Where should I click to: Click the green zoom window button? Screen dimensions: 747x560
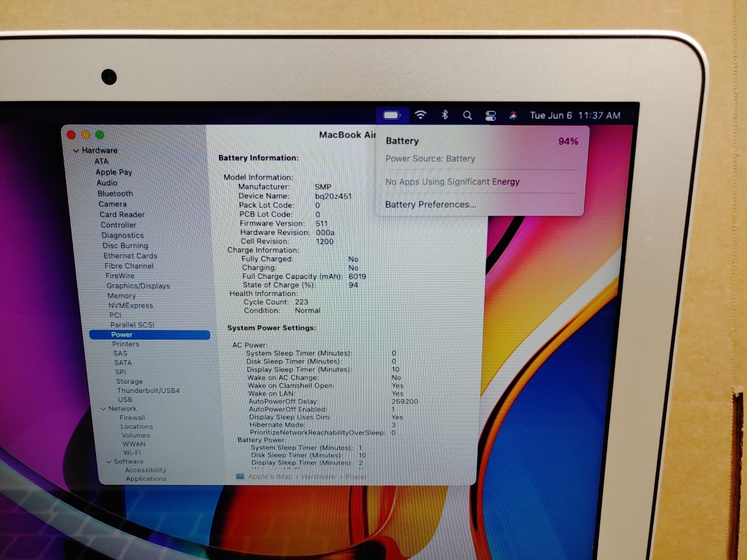point(100,135)
